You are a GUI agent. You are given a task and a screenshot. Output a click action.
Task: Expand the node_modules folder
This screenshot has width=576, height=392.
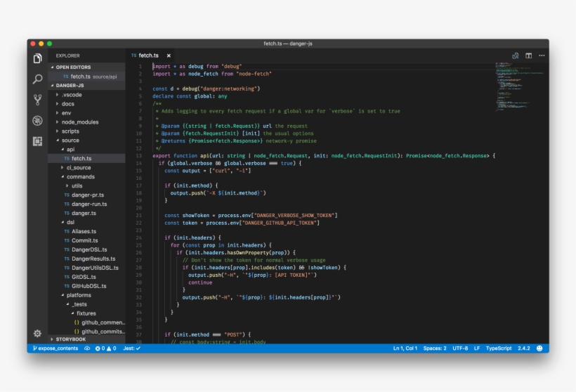tap(79, 122)
